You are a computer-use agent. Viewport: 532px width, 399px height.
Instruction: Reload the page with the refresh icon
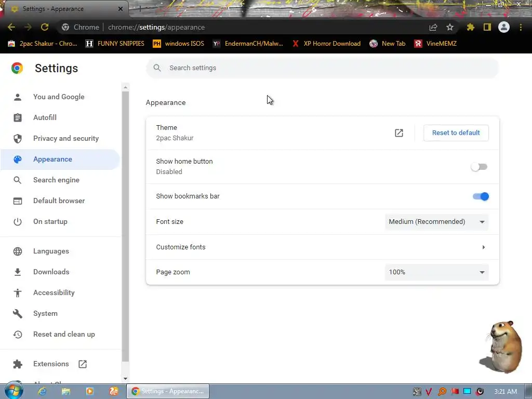click(45, 27)
